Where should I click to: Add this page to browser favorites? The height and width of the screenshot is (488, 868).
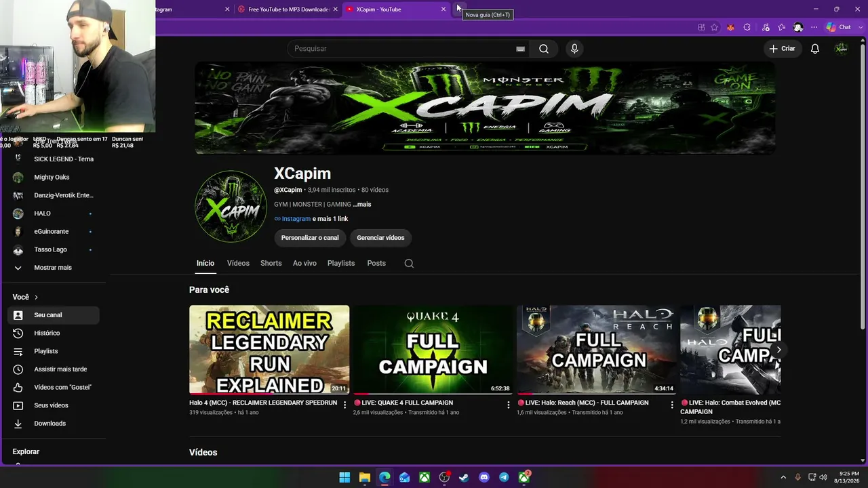714,27
